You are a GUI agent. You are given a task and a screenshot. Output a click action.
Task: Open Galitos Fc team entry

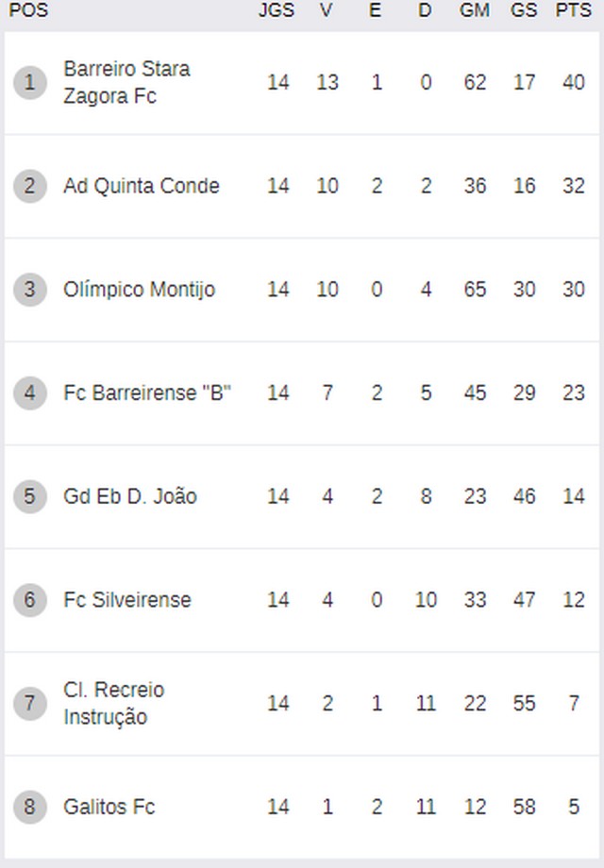point(109,807)
